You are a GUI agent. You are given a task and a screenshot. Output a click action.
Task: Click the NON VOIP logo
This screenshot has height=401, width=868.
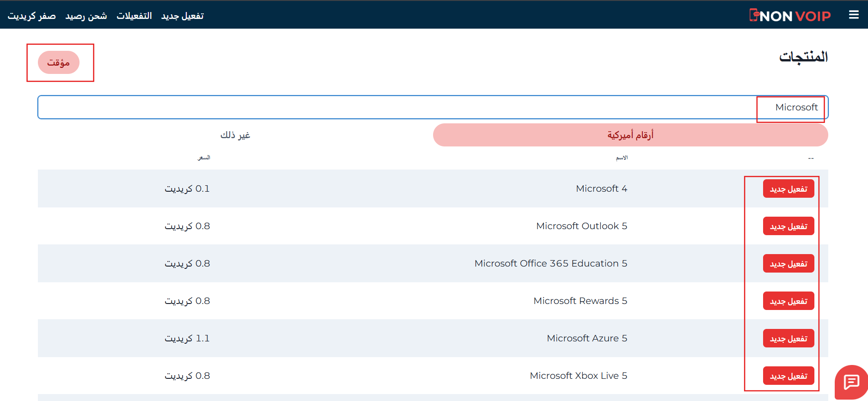click(790, 16)
